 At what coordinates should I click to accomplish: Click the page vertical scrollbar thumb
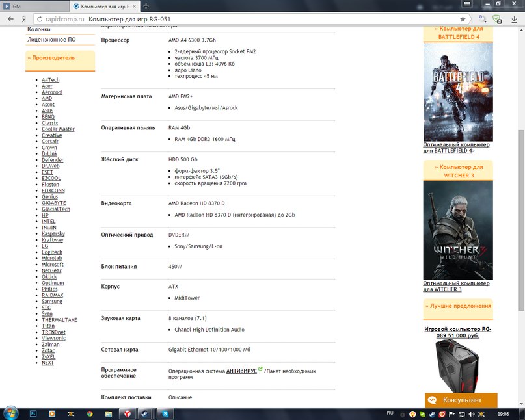521,220
